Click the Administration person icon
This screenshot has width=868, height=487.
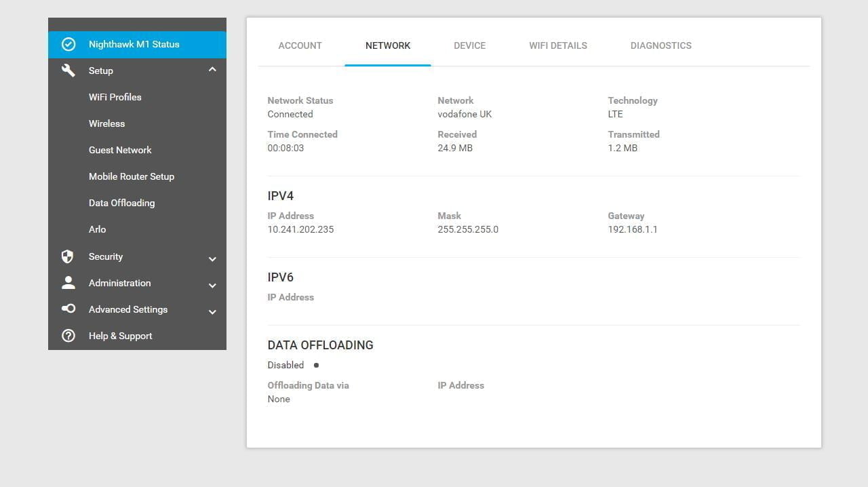point(68,283)
